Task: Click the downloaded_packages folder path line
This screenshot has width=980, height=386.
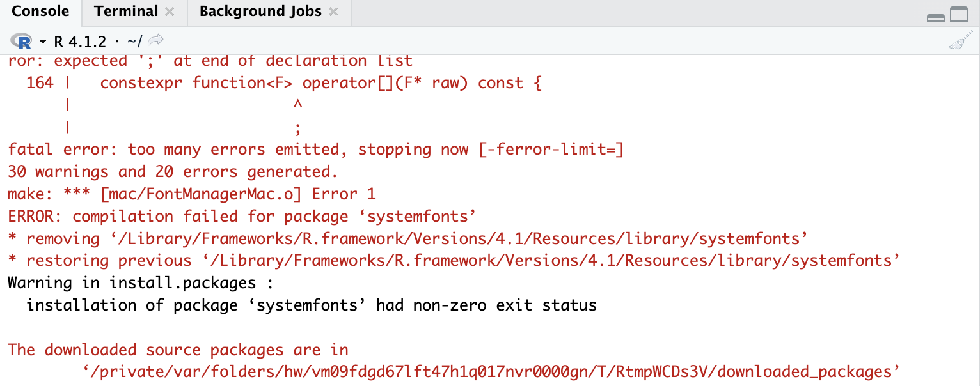Action: click(491, 371)
